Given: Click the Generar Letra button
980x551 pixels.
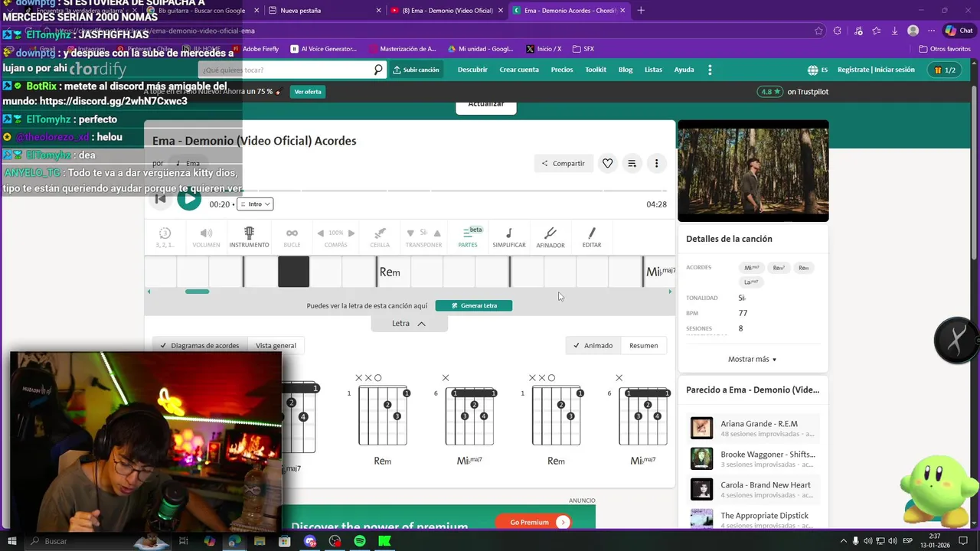Looking at the screenshot, I should (474, 305).
